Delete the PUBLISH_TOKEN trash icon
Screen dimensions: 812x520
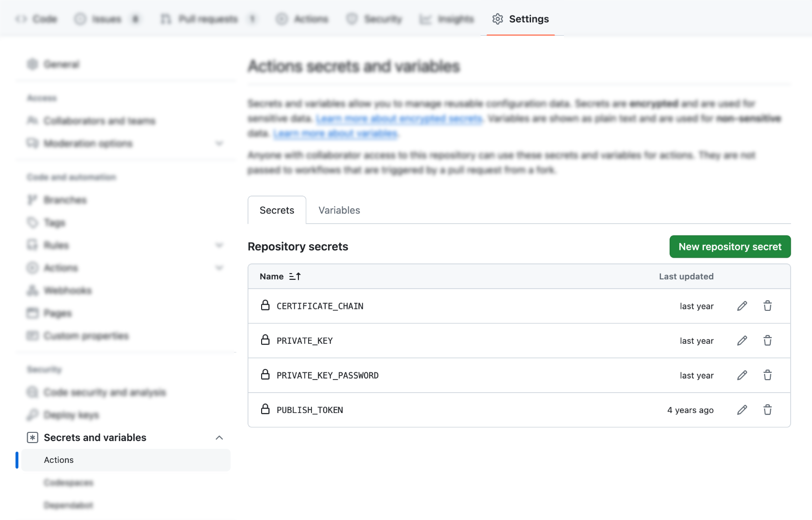pos(767,410)
